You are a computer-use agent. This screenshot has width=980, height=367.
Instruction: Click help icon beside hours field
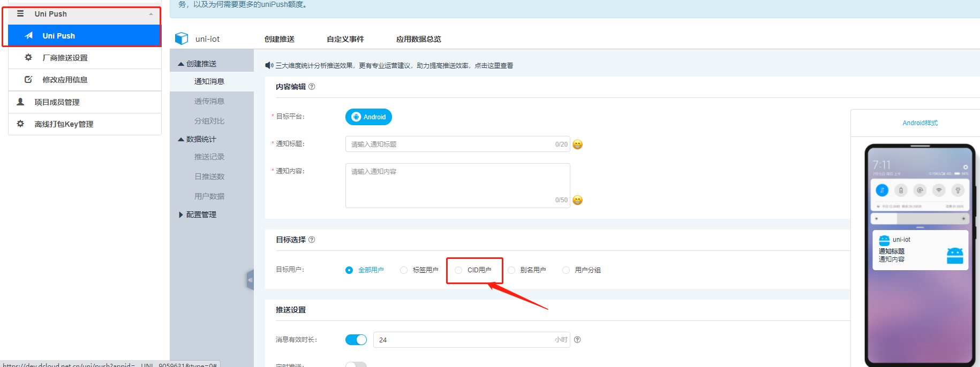click(x=577, y=340)
